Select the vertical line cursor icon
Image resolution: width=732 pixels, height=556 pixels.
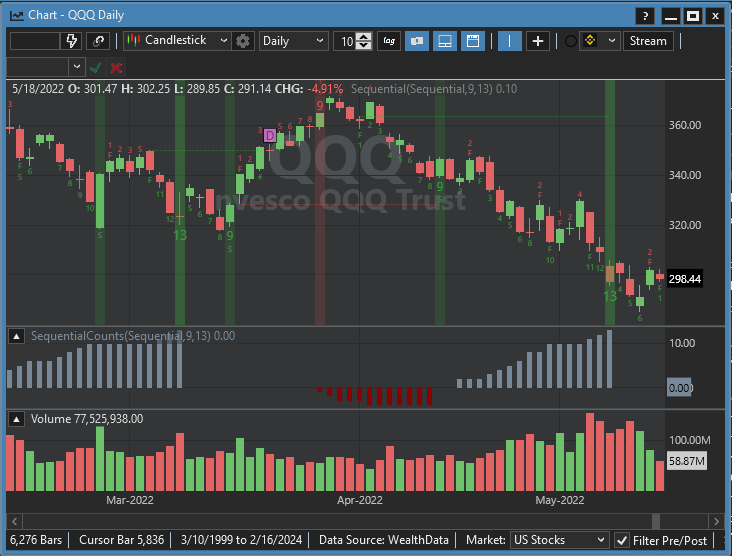click(510, 41)
